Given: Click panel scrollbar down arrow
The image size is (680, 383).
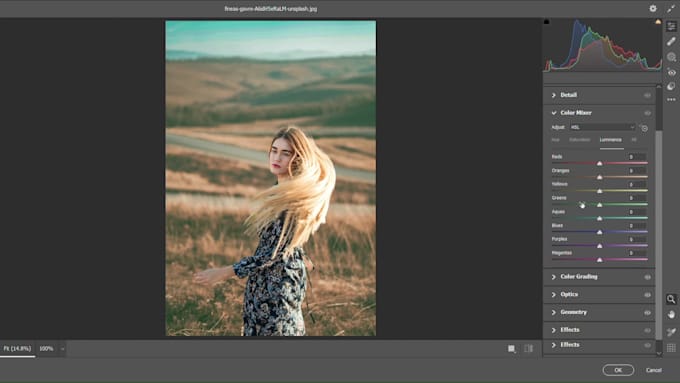Looking at the screenshot, I should coord(659,354).
